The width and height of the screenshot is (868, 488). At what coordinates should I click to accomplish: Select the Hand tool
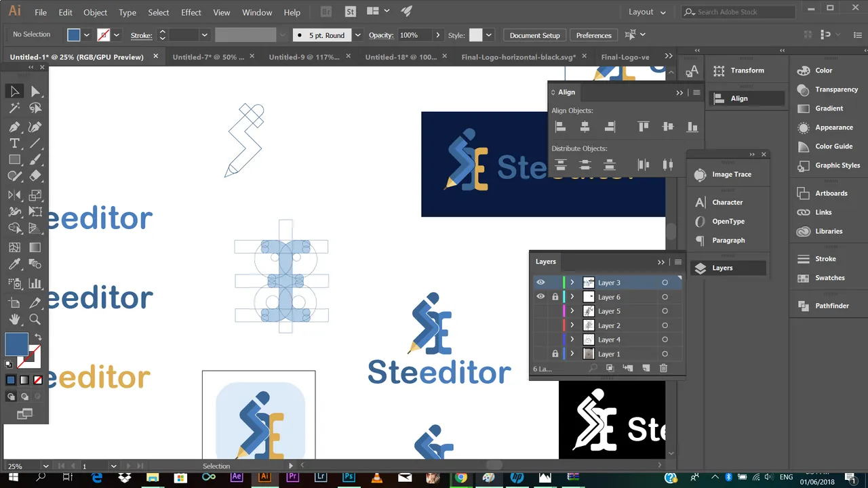coord(14,319)
